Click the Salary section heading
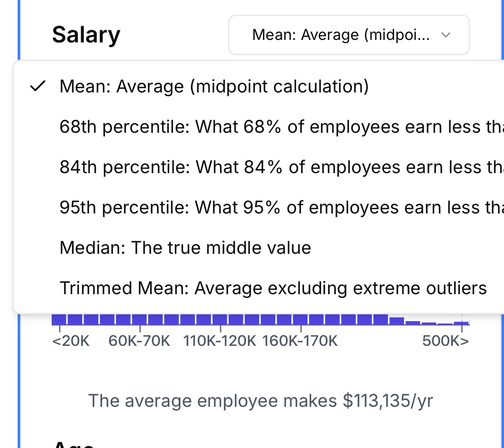 [x=86, y=35]
